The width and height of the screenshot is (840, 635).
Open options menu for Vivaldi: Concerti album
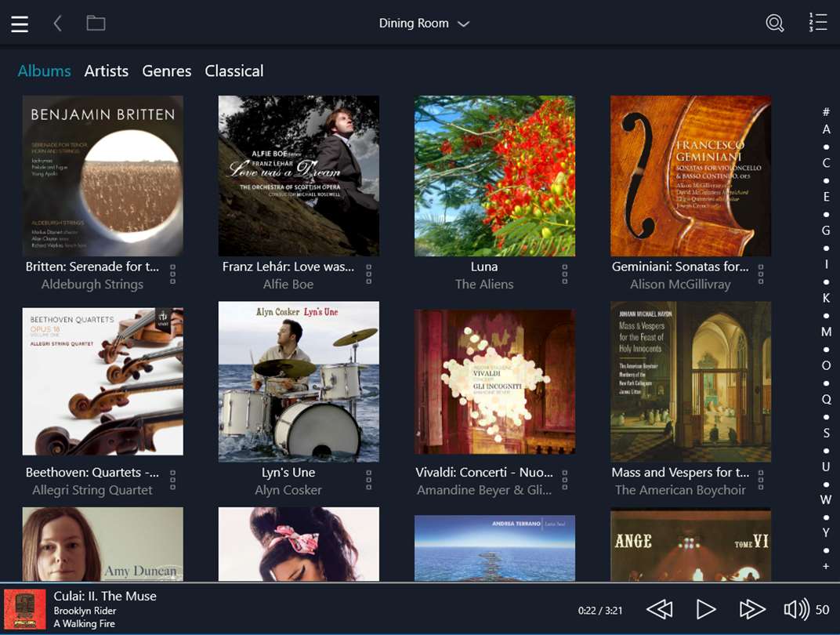(565, 480)
